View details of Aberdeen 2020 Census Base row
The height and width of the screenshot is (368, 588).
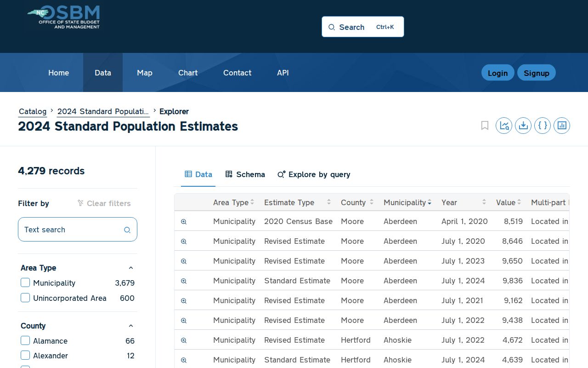click(x=184, y=222)
